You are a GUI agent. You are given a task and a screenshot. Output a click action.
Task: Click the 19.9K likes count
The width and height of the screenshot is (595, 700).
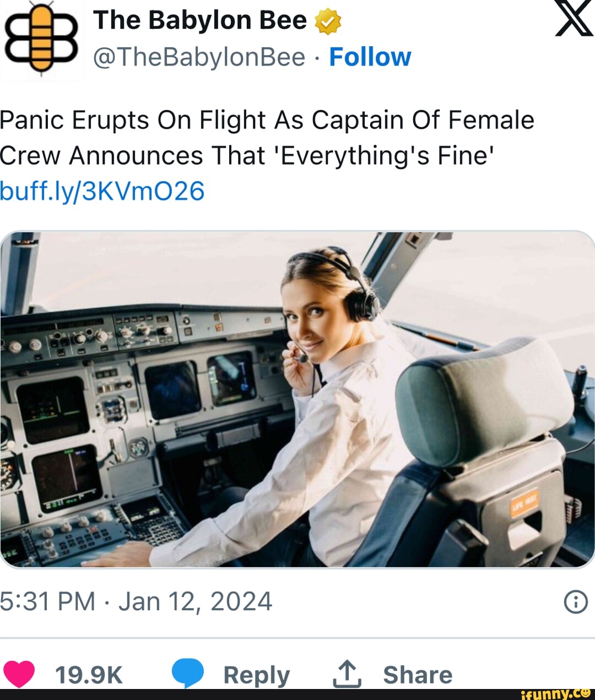tap(88, 672)
